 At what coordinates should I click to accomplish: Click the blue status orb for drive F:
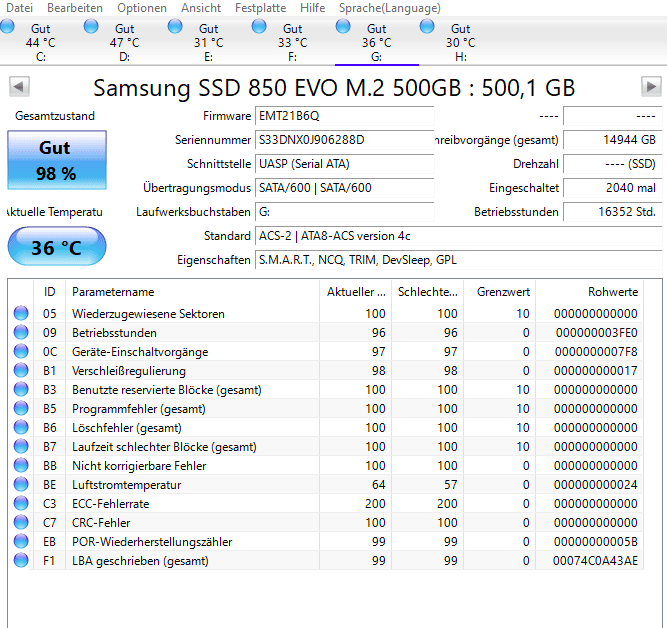259,26
